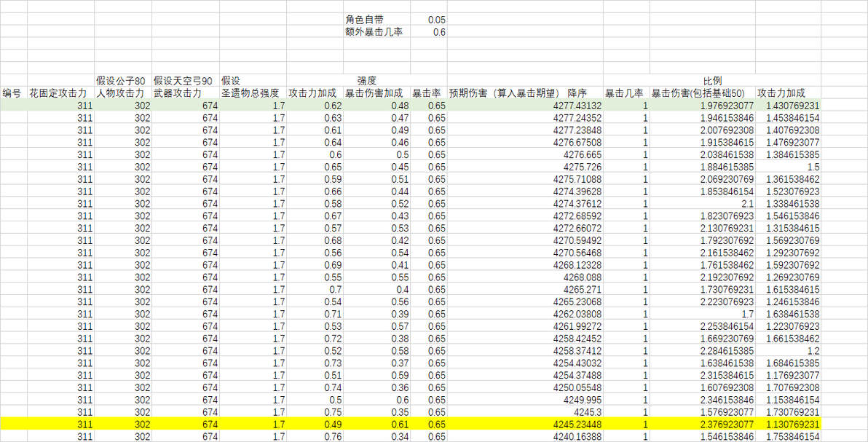
Task: Click the 4272.68592 damage cell
Action: 525,216
